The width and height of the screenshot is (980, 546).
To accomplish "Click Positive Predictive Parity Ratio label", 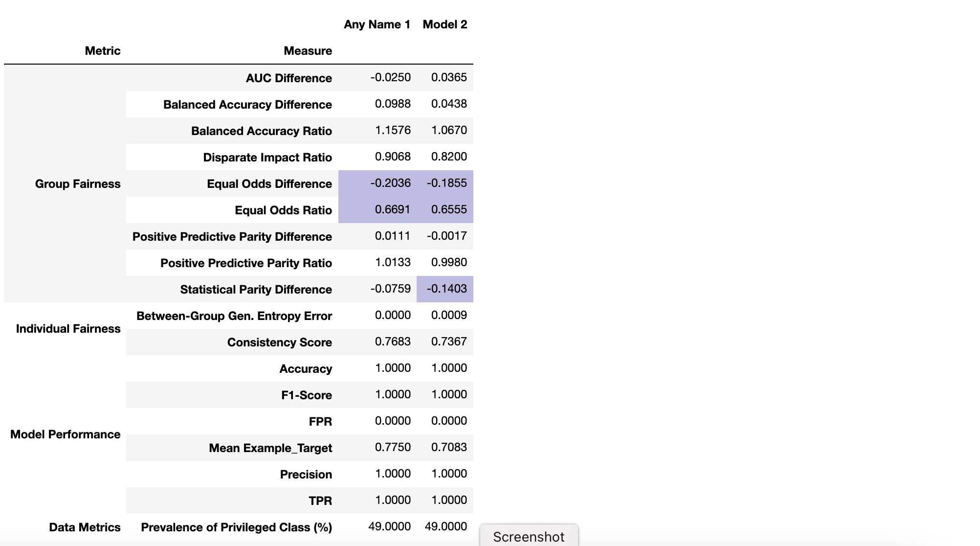I will (246, 263).
